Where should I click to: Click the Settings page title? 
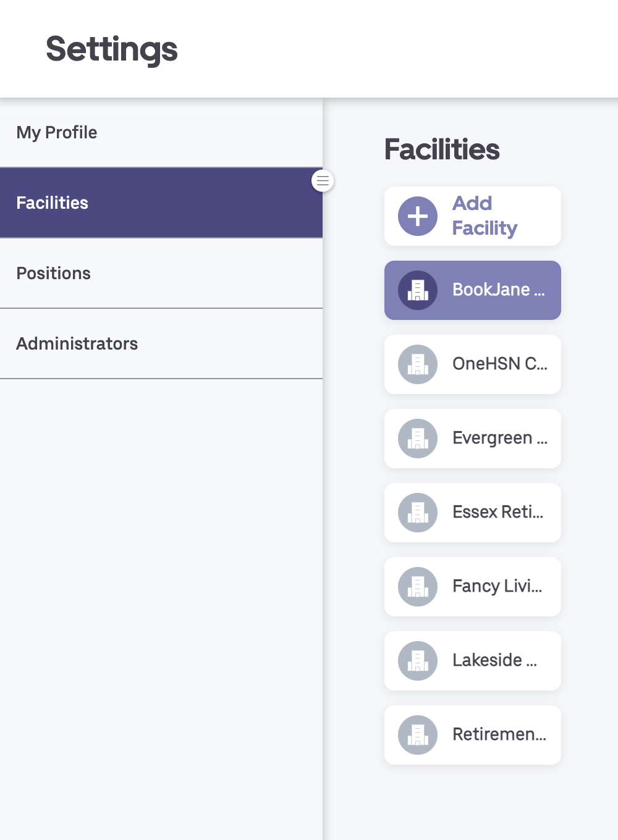click(112, 49)
